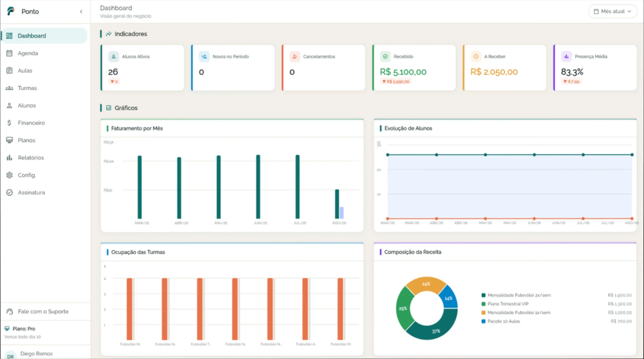Click the Config. gear icon

tap(10, 175)
